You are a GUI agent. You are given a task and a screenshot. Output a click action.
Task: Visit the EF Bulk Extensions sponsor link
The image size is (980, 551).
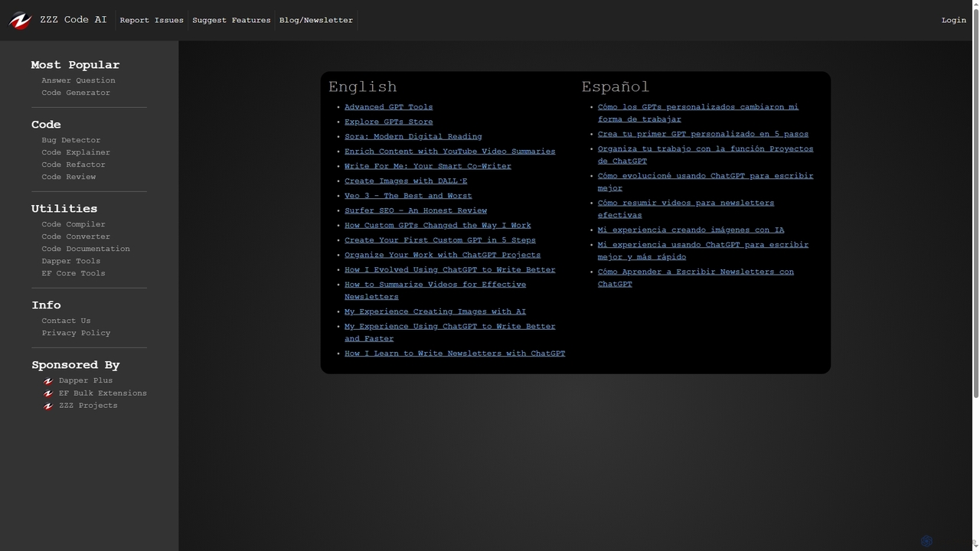click(x=103, y=393)
